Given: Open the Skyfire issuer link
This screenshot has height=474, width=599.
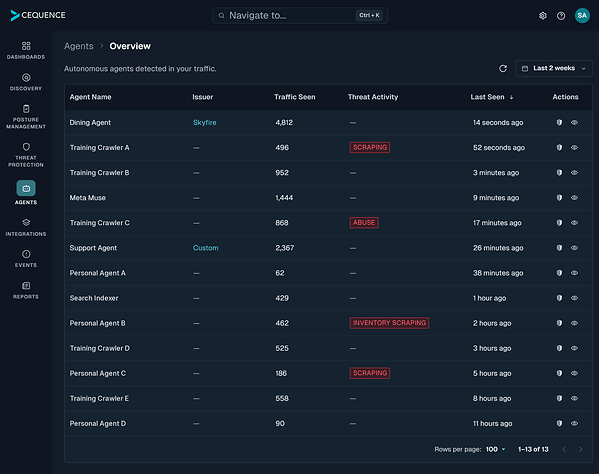Looking at the screenshot, I should (204, 123).
